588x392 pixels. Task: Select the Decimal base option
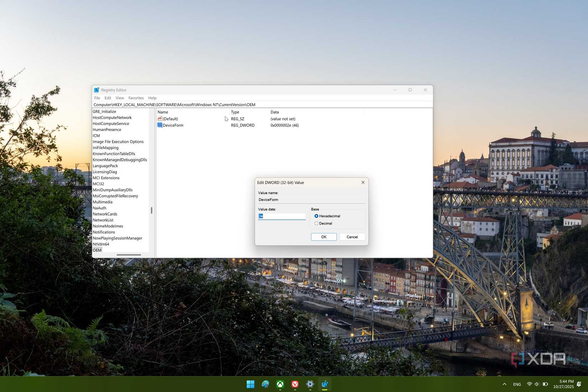(323, 223)
